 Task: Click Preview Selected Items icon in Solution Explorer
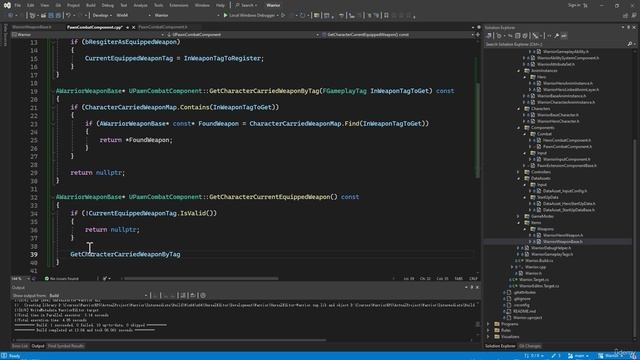[564, 36]
